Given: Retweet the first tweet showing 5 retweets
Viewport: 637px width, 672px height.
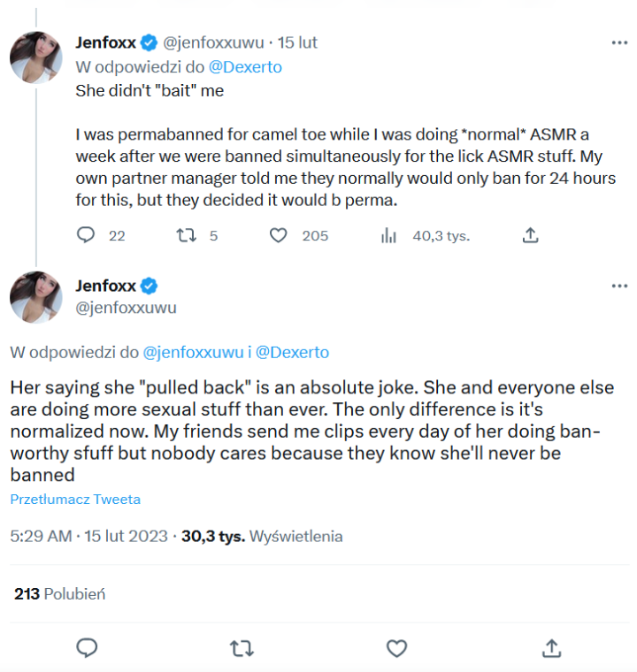Looking at the screenshot, I should 186,235.
